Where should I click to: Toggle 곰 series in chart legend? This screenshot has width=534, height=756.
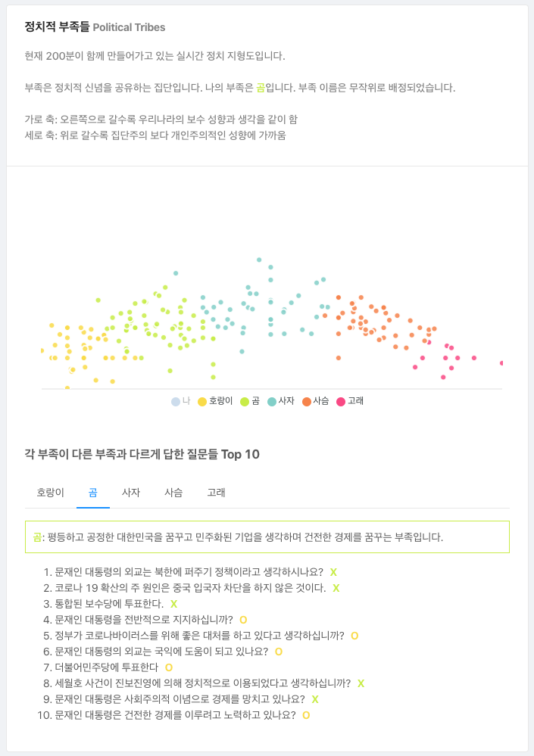[250, 401]
